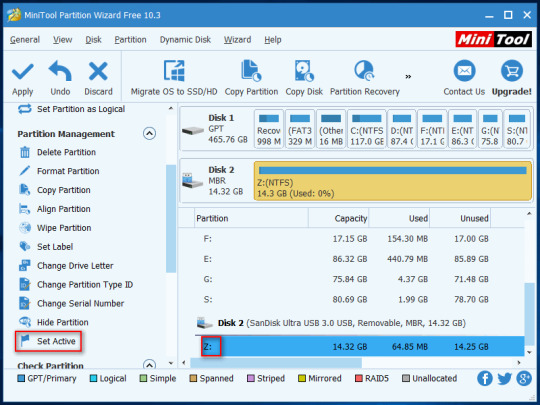Open Partition Recovery tool
Screen dimensions: 540x405
pos(365,78)
